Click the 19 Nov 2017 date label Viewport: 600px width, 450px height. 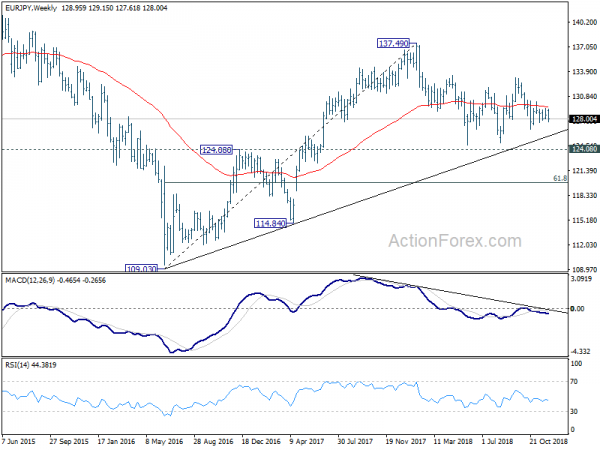[406, 441]
